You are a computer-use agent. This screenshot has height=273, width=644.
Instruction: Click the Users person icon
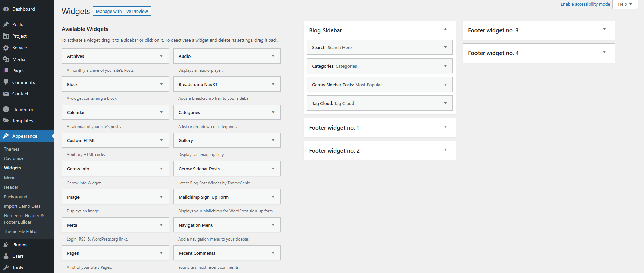pyautogui.click(x=6, y=256)
